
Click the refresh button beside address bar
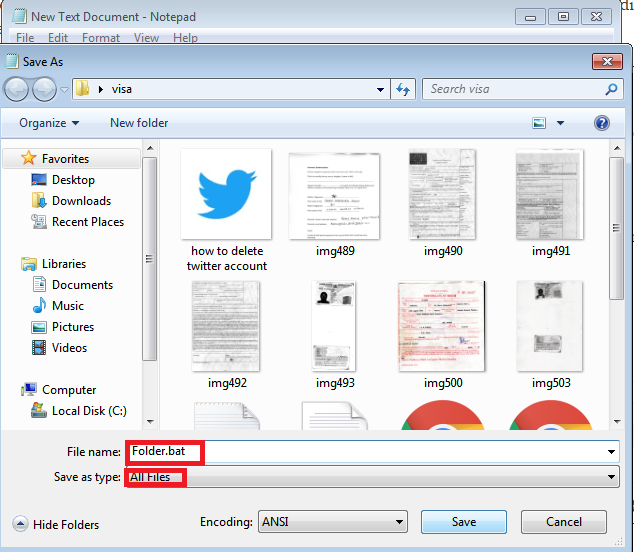pos(404,89)
